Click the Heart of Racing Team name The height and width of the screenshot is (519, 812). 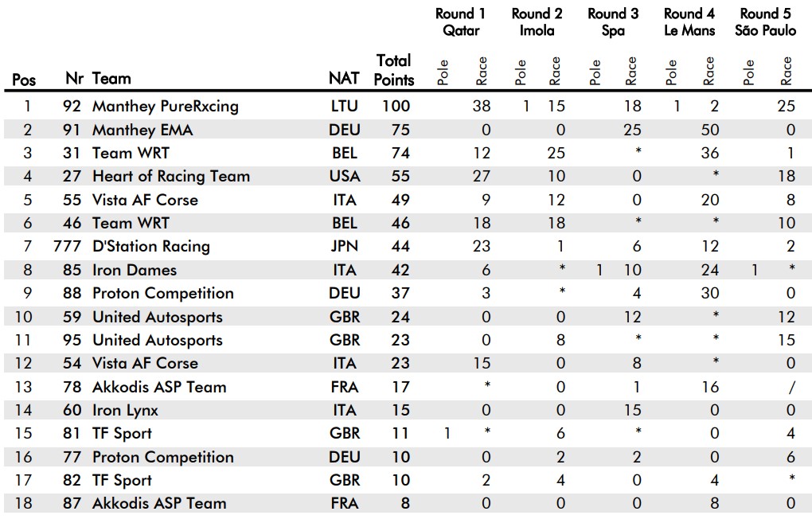(170, 176)
